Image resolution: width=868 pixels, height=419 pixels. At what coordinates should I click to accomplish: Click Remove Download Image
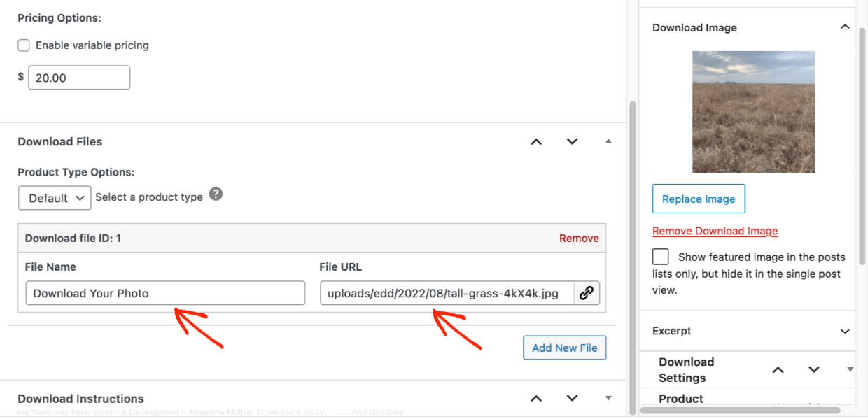715,231
